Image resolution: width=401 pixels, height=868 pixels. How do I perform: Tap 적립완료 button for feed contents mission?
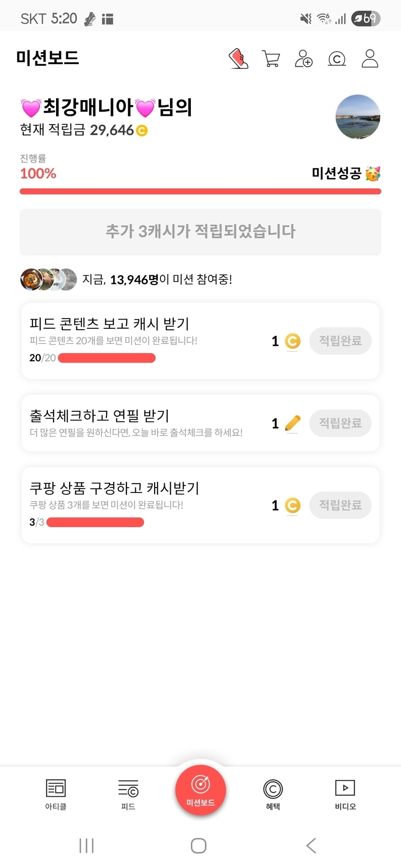tap(340, 341)
